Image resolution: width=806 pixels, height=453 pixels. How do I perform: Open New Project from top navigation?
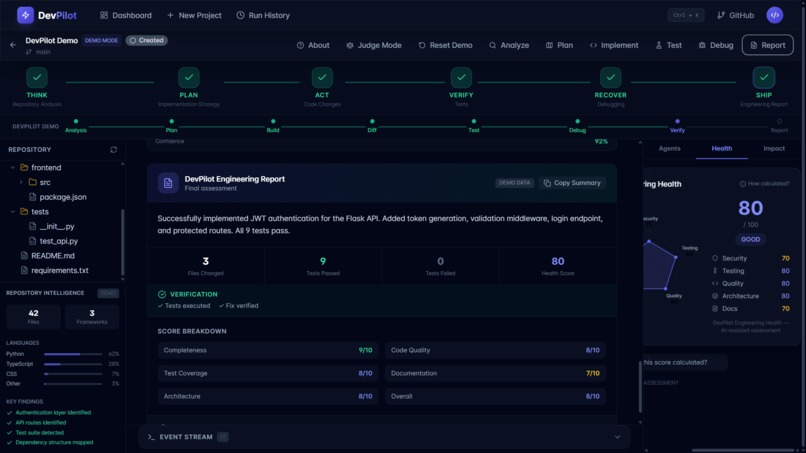click(194, 15)
